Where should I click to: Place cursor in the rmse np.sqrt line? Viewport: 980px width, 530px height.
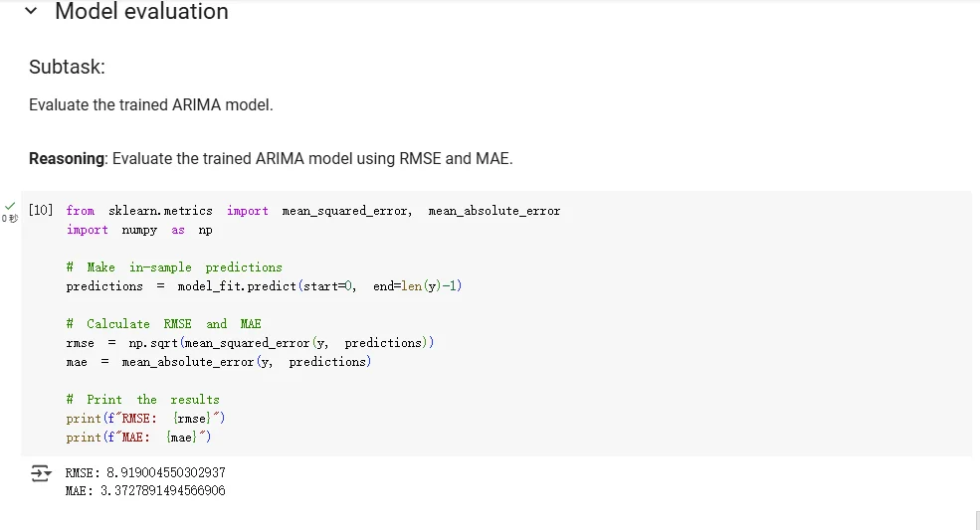coord(250,343)
